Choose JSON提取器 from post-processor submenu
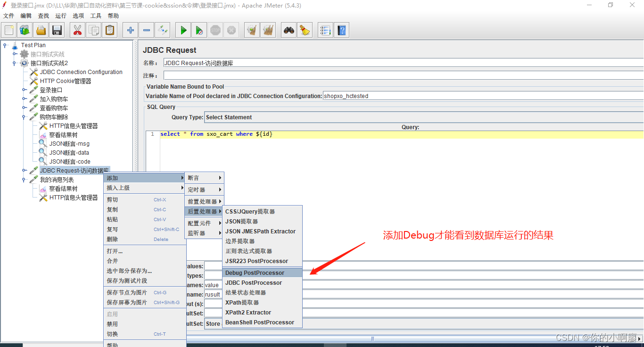Image resolution: width=644 pixels, height=347 pixels. pyautogui.click(x=262, y=221)
